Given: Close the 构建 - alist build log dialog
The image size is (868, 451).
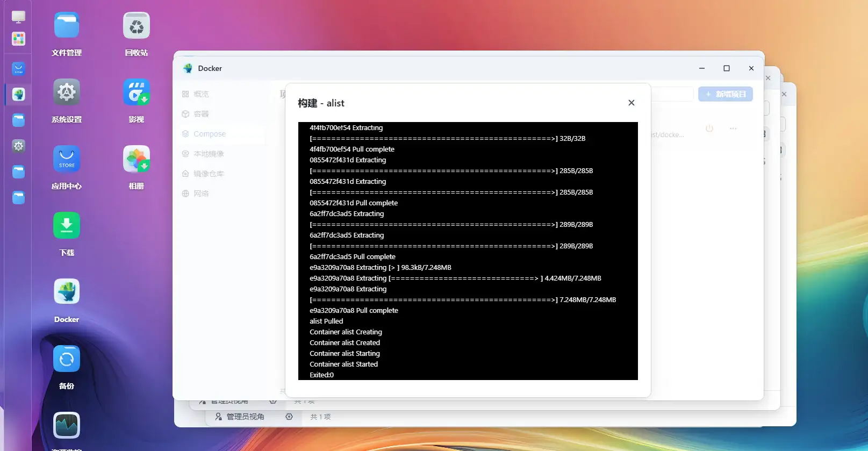Looking at the screenshot, I should (632, 103).
